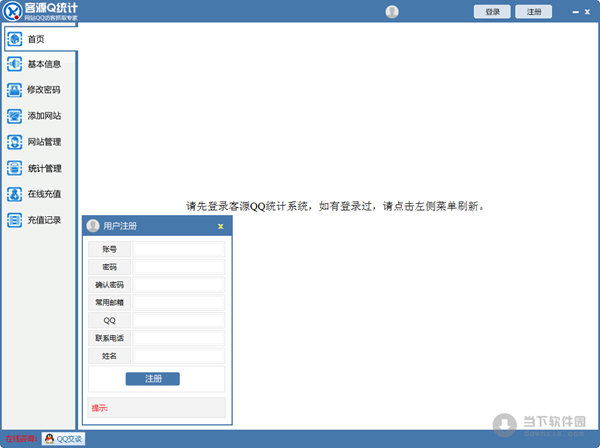This screenshot has height=448, width=600.
Task: Click the 首页 home icon in sidebar
Action: [15, 39]
